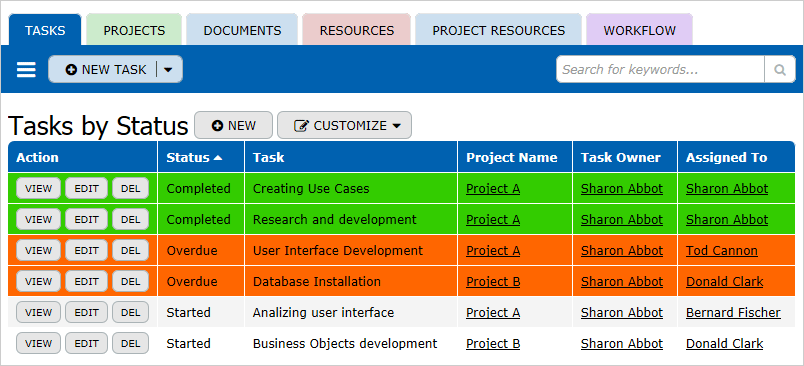View the Research and development task

pyautogui.click(x=38, y=219)
